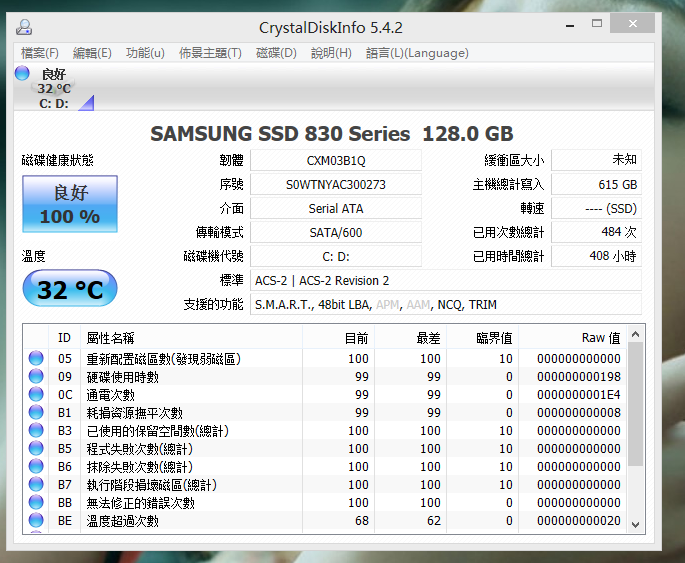Image resolution: width=685 pixels, height=563 pixels.
Task: Click the raw value 000000000198
Action: tap(579, 376)
